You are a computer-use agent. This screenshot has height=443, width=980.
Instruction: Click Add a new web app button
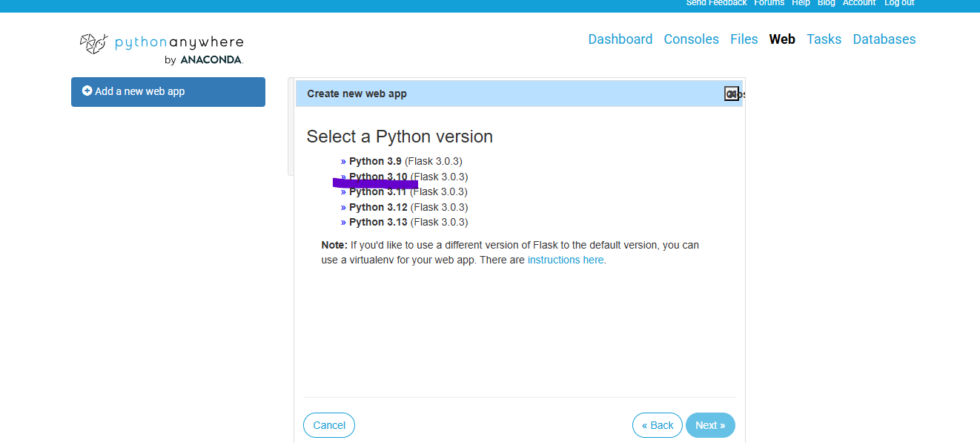click(168, 92)
